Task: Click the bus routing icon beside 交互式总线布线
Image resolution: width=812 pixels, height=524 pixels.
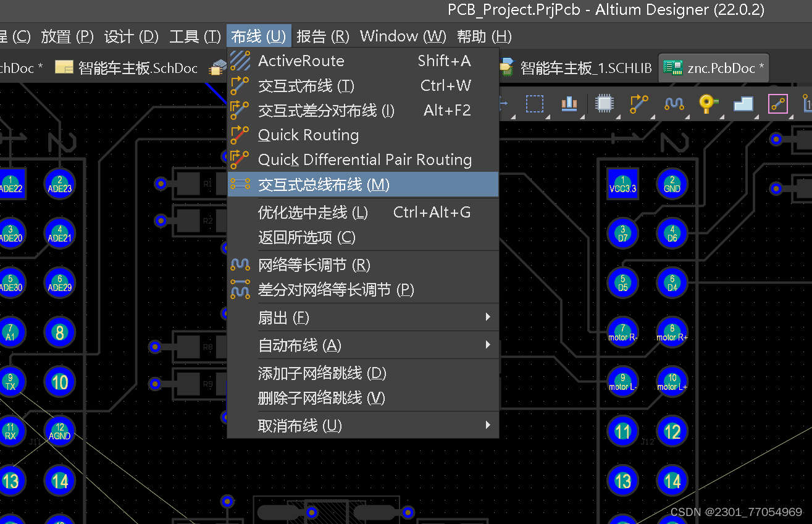Action: pyautogui.click(x=240, y=184)
